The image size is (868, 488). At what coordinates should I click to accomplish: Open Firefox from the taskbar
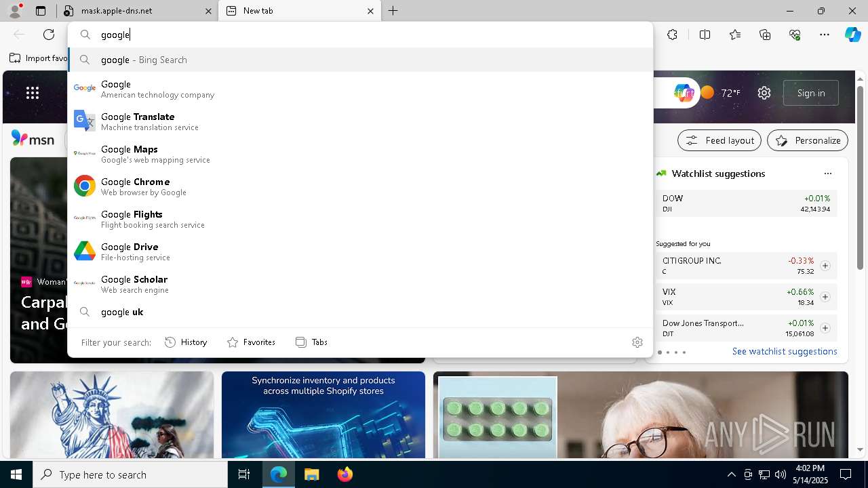click(344, 474)
